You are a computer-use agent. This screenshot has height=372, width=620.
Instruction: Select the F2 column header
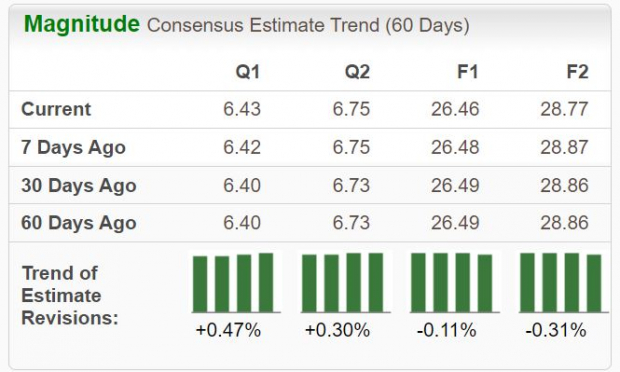click(577, 72)
